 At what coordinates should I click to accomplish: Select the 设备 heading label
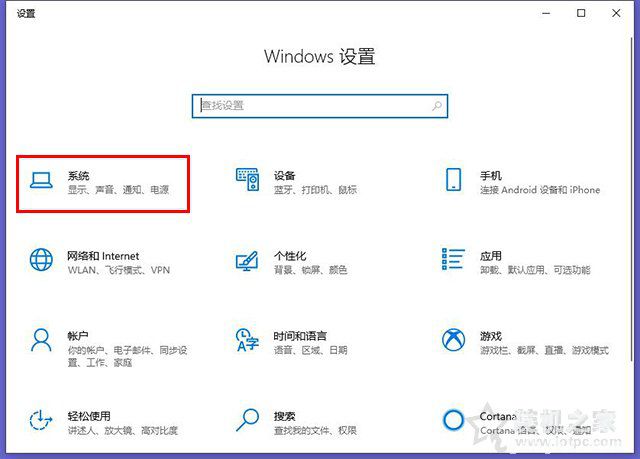[284, 176]
